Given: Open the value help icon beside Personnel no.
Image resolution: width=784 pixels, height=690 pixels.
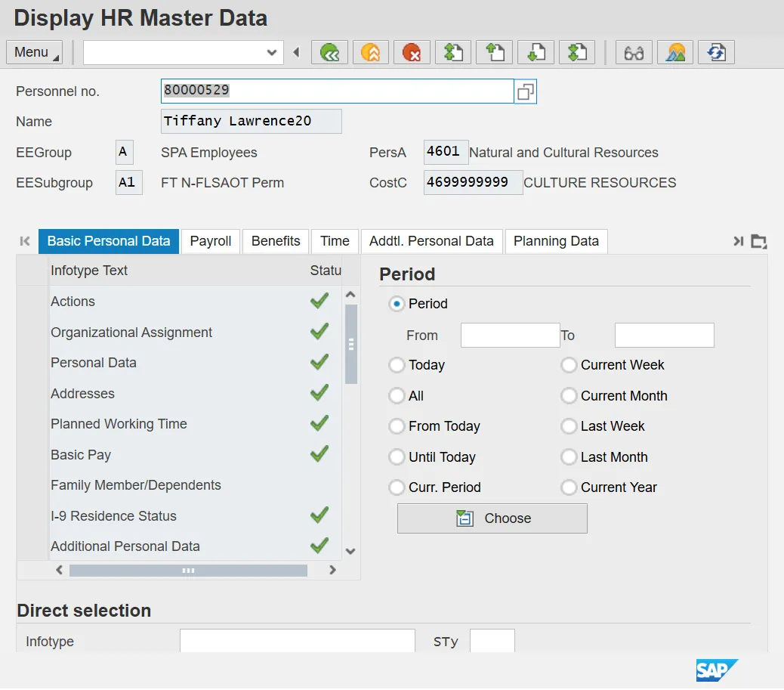Looking at the screenshot, I should coord(526,91).
